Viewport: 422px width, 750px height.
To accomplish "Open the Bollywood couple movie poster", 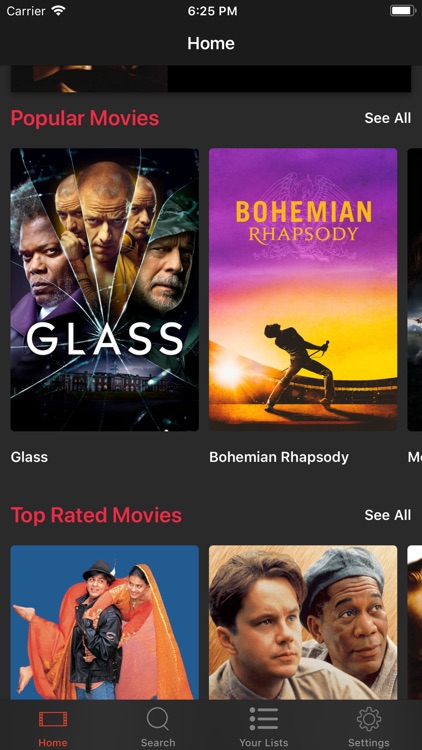I will tap(105, 622).
